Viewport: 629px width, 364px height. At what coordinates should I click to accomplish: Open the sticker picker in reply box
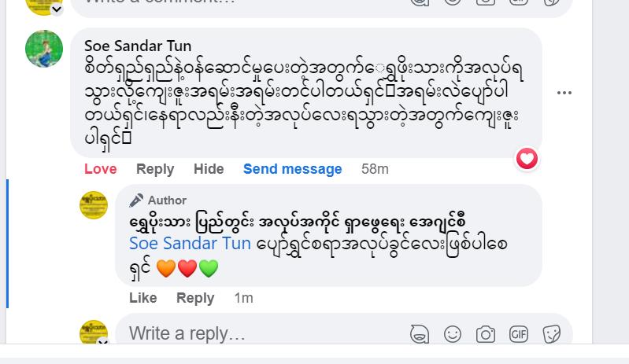click(x=552, y=334)
